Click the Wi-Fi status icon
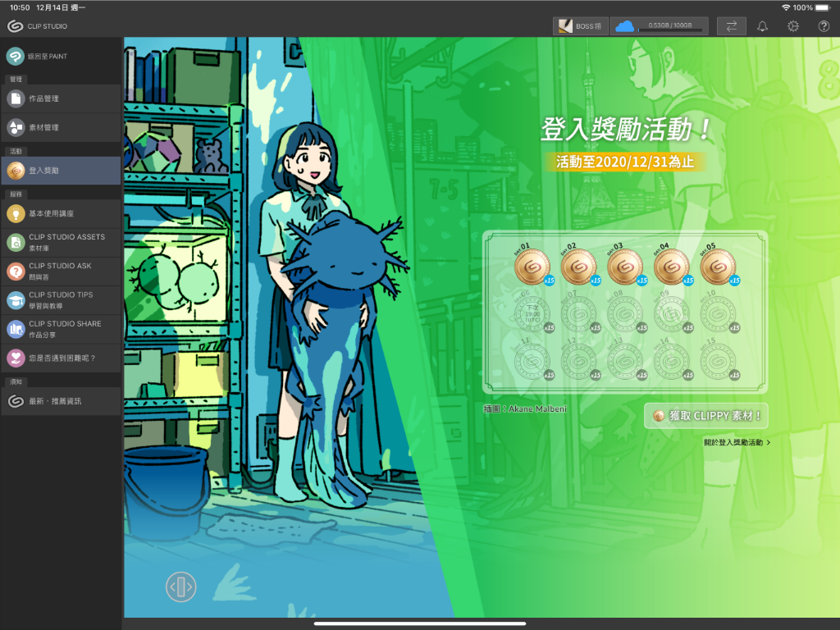Image resolution: width=840 pixels, height=630 pixels. [x=786, y=7]
